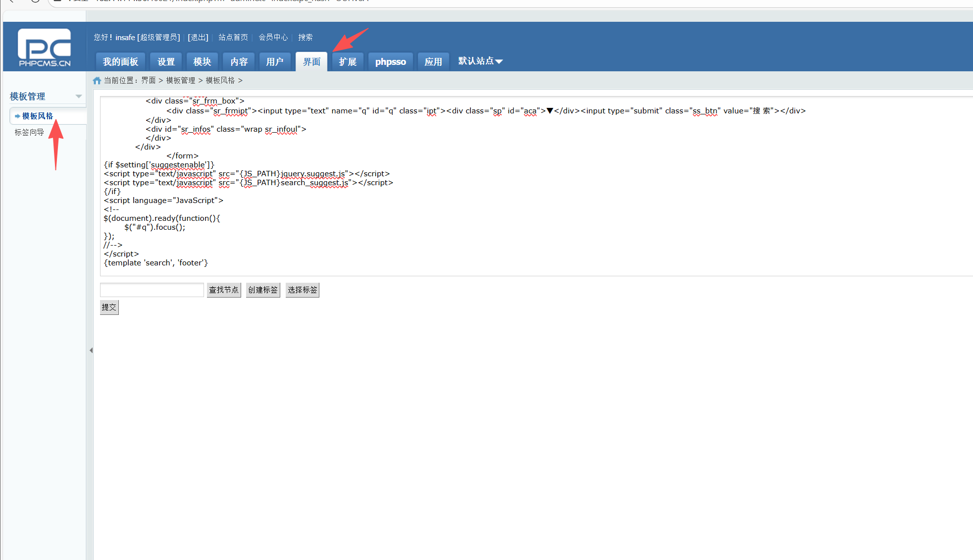The width and height of the screenshot is (973, 560).
Task: Switch to the phpsso tab
Action: (390, 62)
